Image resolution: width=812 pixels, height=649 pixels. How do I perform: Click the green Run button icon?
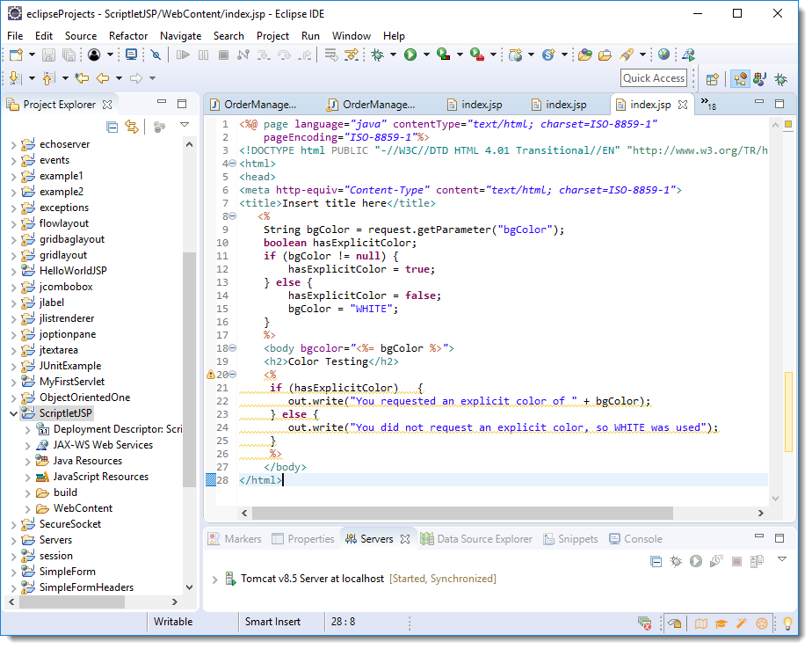tap(410, 55)
